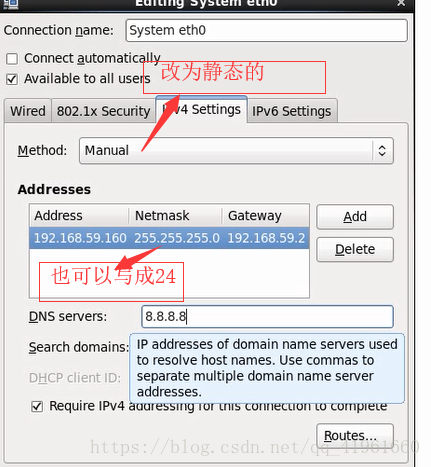The image size is (431, 467).
Task: Open the 802.1x Security tab
Action: [x=103, y=111]
